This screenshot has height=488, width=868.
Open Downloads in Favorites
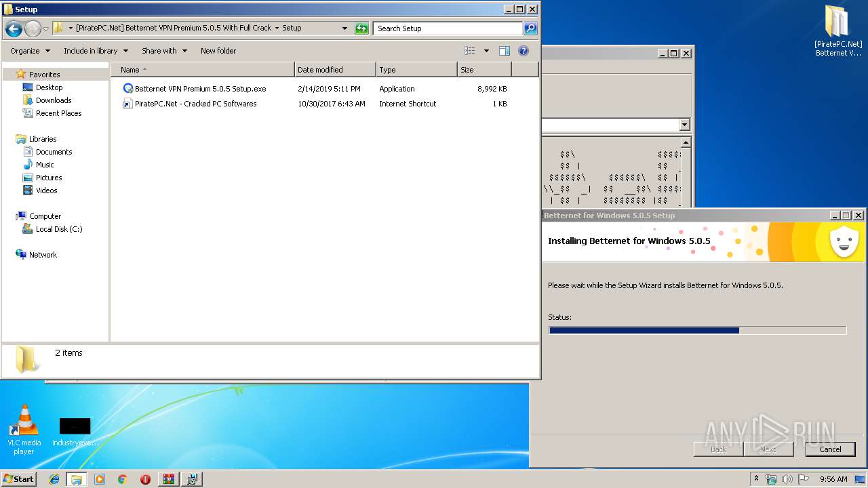(54, 100)
